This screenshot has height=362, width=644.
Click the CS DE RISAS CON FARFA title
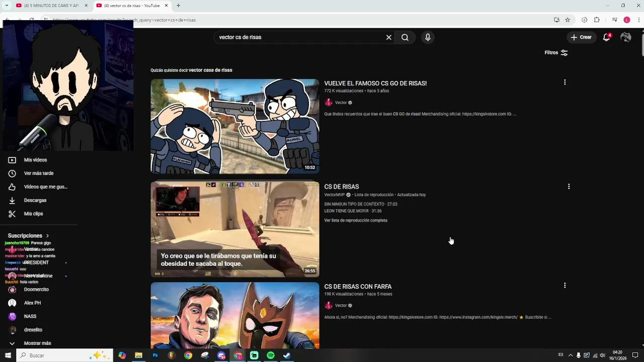point(358,287)
